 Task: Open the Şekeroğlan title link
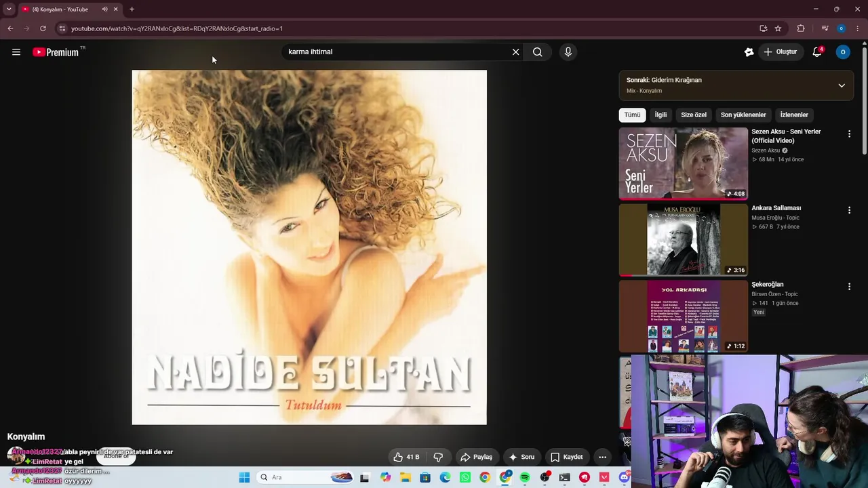coord(767,285)
